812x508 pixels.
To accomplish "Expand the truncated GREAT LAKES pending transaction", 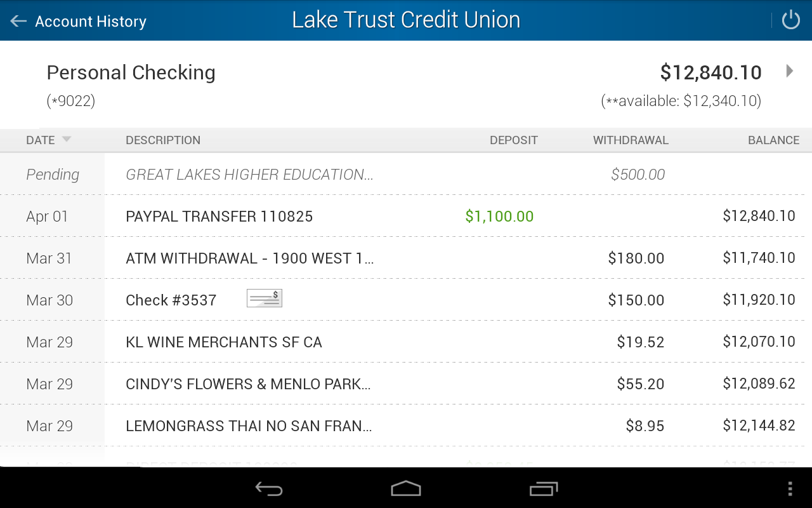I will point(249,174).
